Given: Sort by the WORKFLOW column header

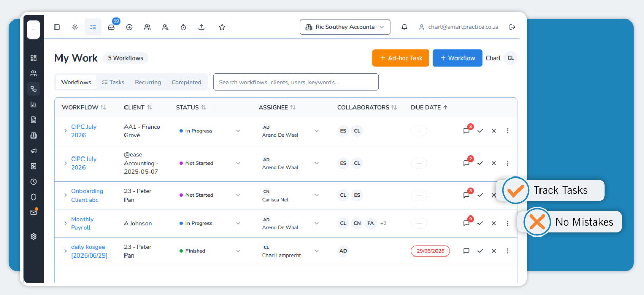Looking at the screenshot, I should pyautogui.click(x=84, y=107).
